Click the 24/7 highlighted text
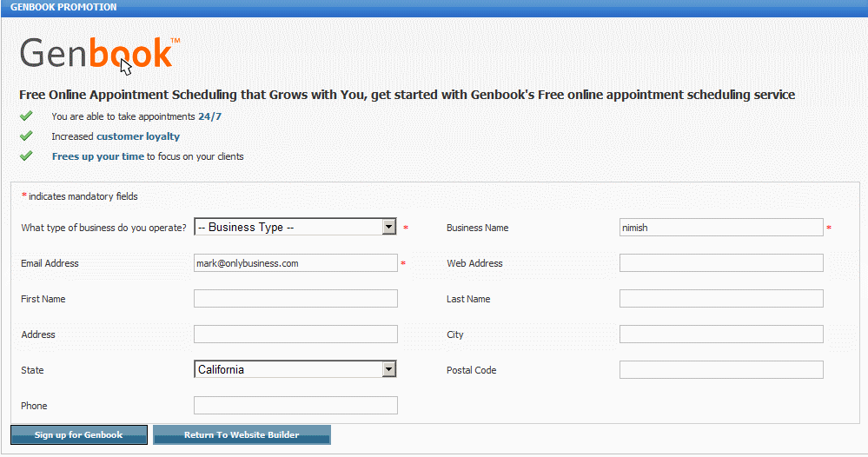Viewport: 868px width, 457px height. tap(209, 116)
